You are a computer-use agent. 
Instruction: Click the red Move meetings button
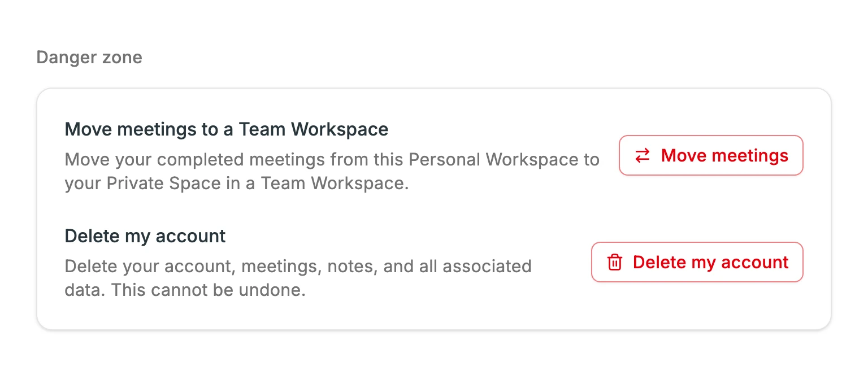point(711,155)
